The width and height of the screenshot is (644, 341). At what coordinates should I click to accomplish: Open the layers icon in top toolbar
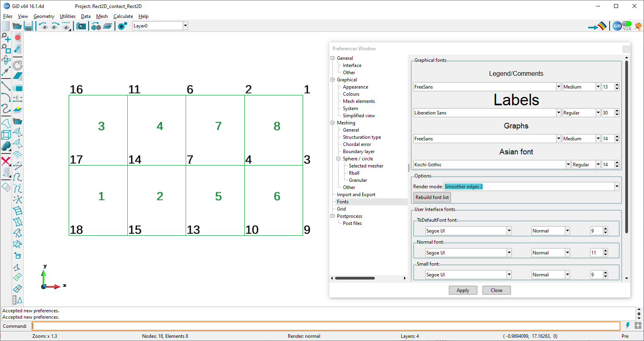(x=107, y=26)
